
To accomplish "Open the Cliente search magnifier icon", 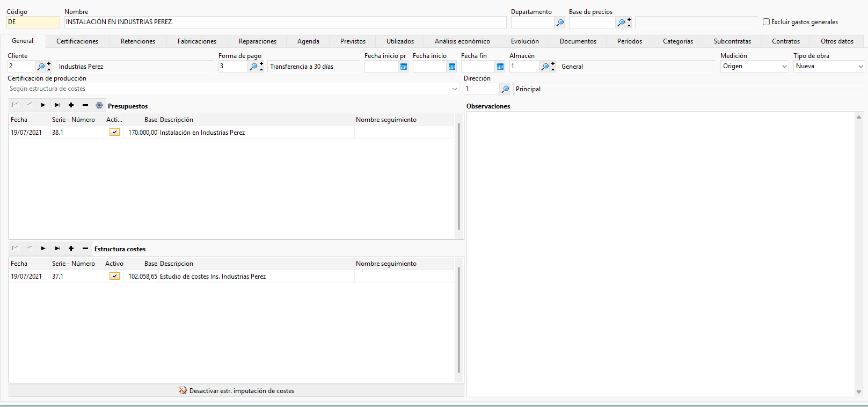I will point(41,67).
